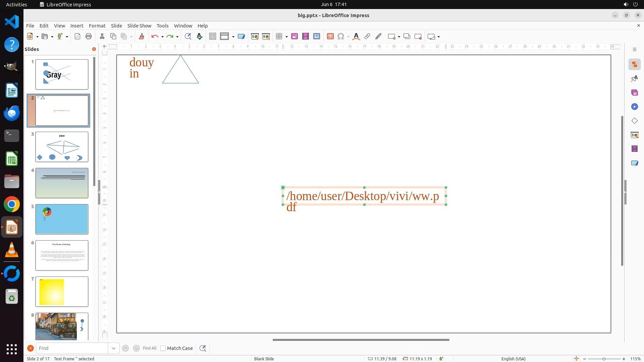Click the Insert Image icon
The image size is (644, 362).
294,37
